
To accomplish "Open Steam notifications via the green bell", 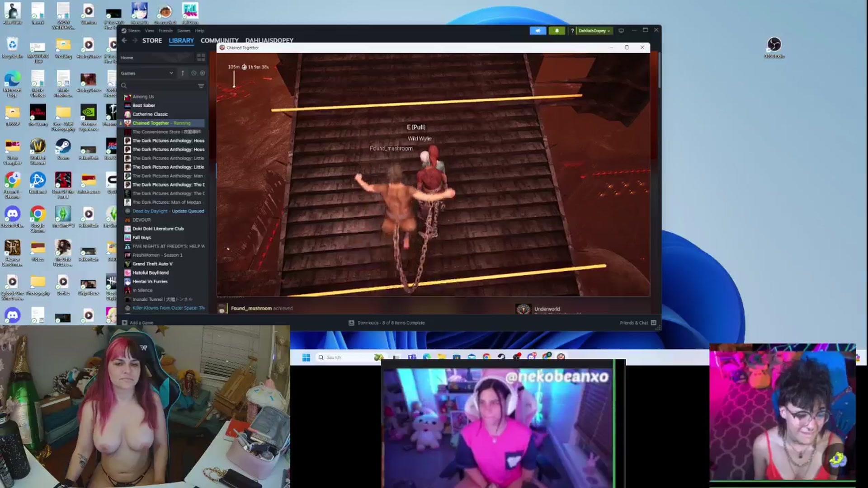I will pyautogui.click(x=557, y=31).
